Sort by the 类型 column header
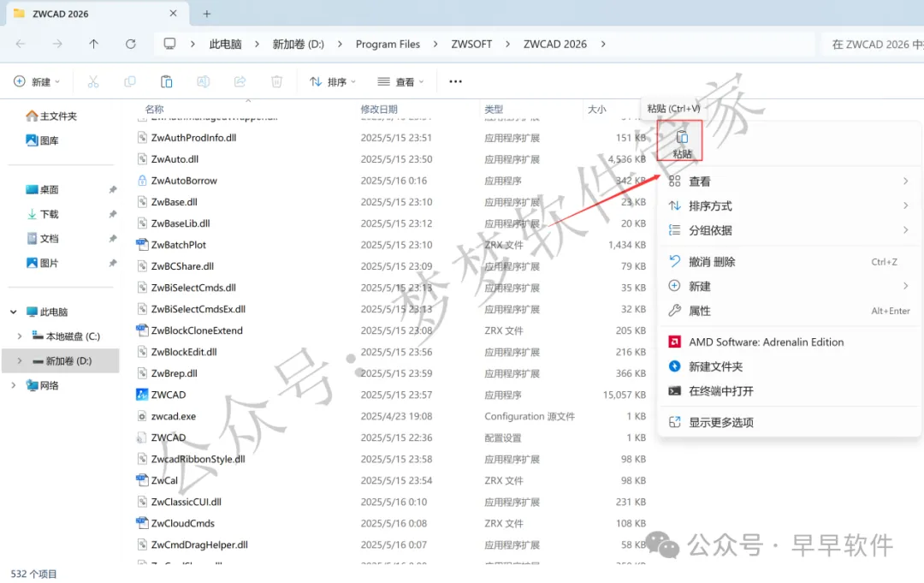Screen dimensions: 924x583 pyautogui.click(x=494, y=109)
